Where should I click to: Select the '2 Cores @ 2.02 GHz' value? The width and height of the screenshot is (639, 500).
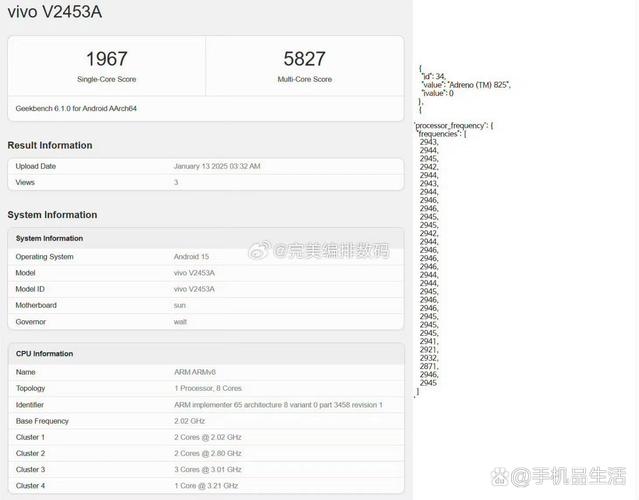click(x=208, y=437)
